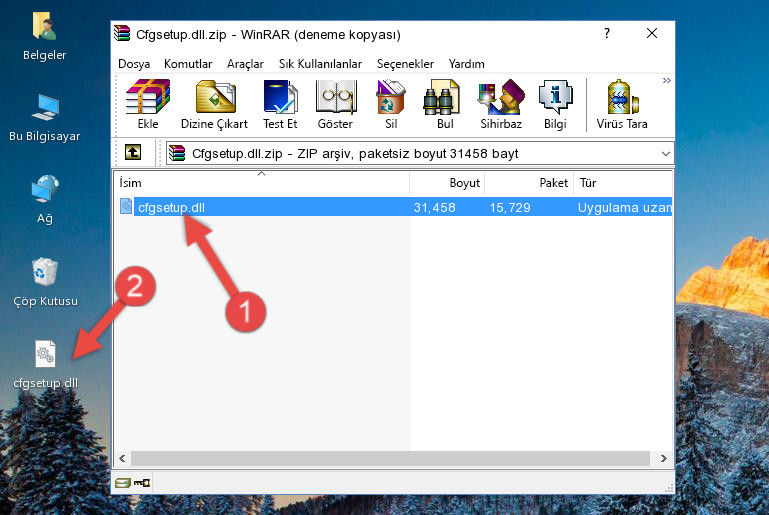Show archive Bilgi information
This screenshot has height=515, width=769.
pos(555,104)
